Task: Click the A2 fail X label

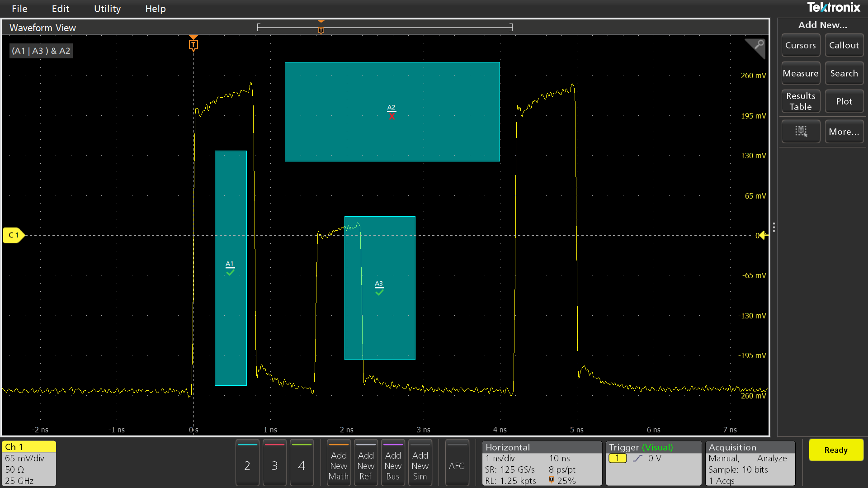Action: coord(392,111)
